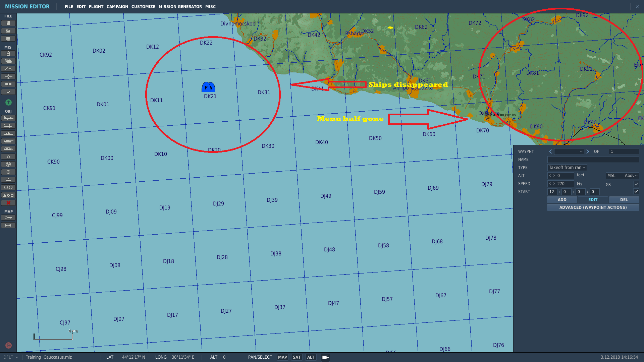Select the distance ruler tool
The height and width of the screenshot is (362, 644).
click(x=8, y=225)
